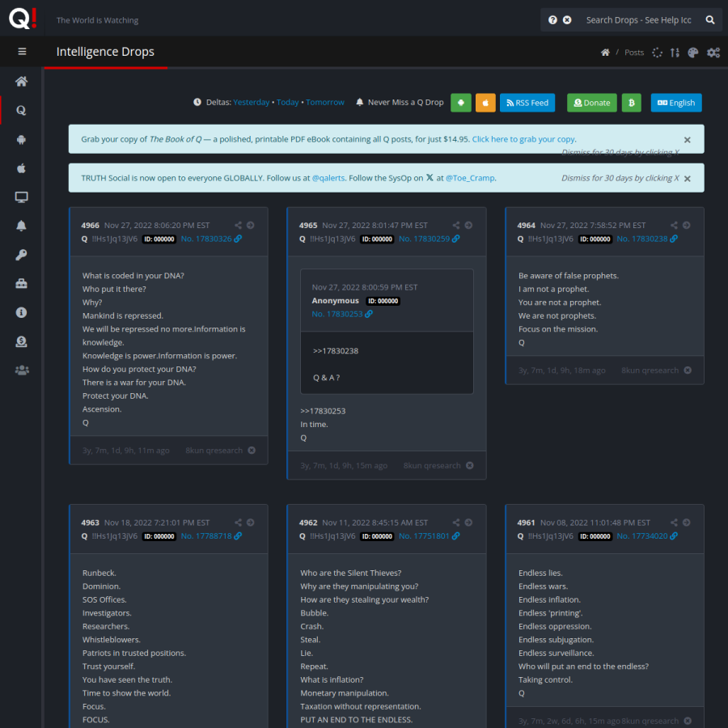Click the sidebar key icon
The height and width of the screenshot is (728, 728).
(21, 255)
